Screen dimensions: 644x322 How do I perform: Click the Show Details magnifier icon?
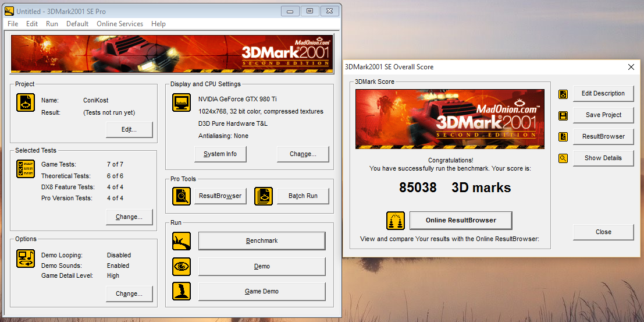coord(563,158)
